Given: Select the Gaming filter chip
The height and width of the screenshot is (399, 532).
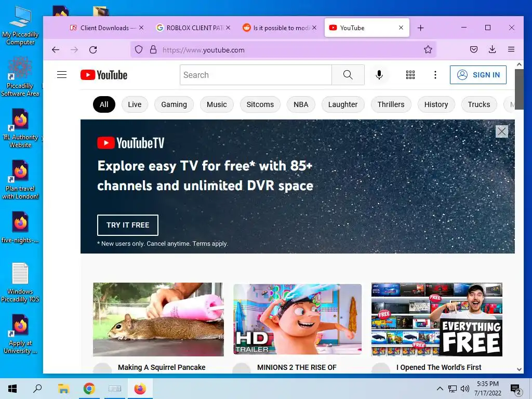Looking at the screenshot, I should 174,104.
